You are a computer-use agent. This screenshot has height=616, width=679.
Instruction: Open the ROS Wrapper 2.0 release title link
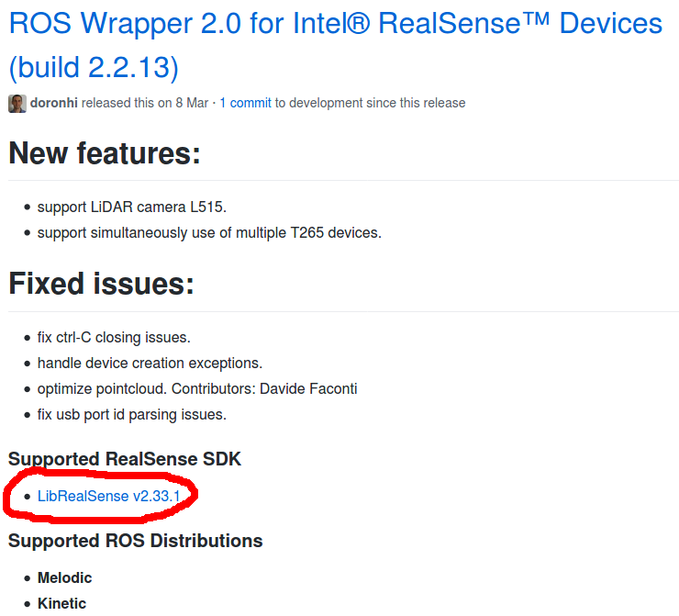pyautogui.click(x=336, y=45)
